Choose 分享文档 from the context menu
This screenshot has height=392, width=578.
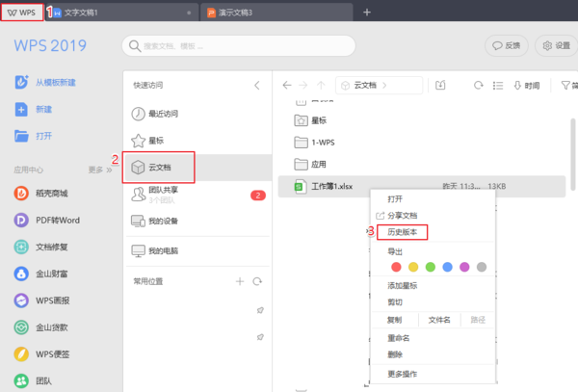click(x=402, y=215)
